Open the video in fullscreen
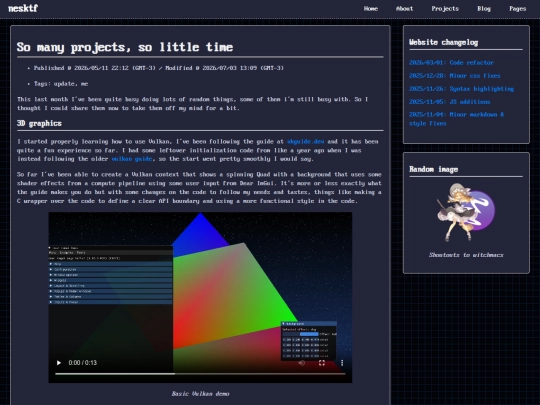This screenshot has width=540, height=405. (x=322, y=363)
